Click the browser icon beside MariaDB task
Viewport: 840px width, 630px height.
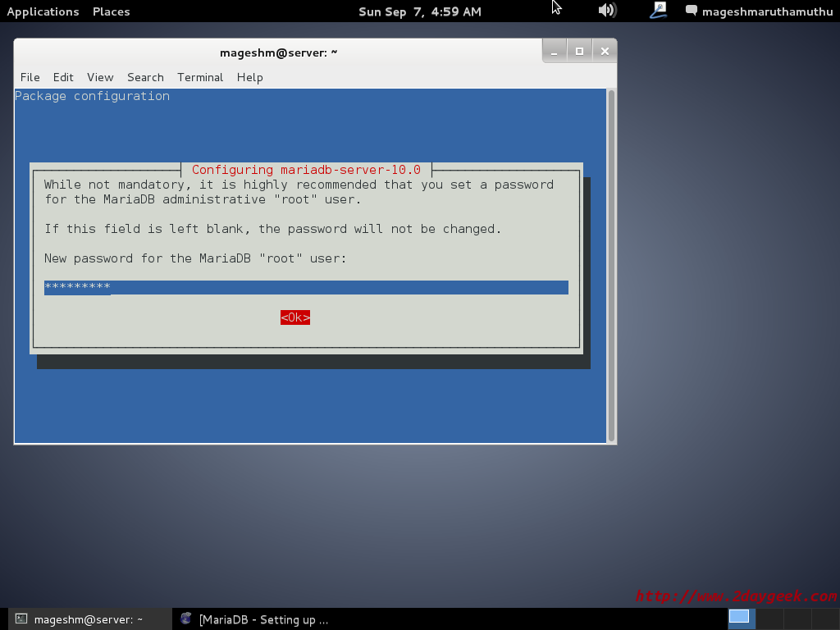pyautogui.click(x=186, y=619)
